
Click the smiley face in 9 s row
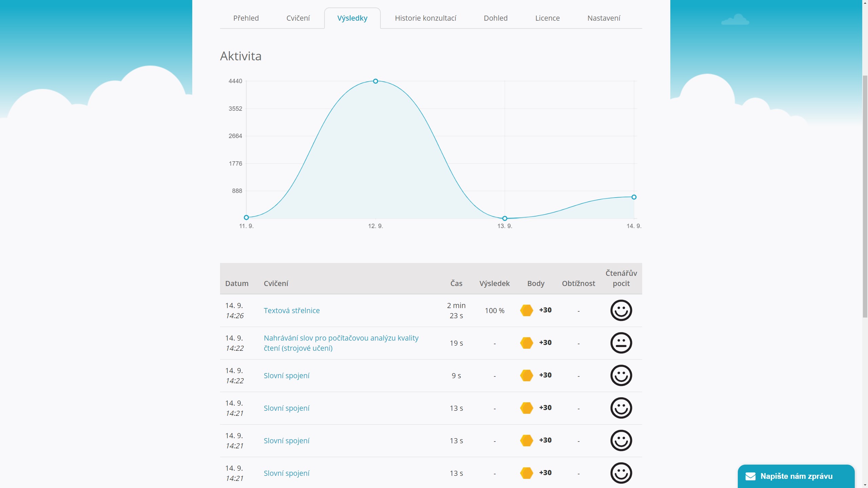pyautogui.click(x=621, y=375)
